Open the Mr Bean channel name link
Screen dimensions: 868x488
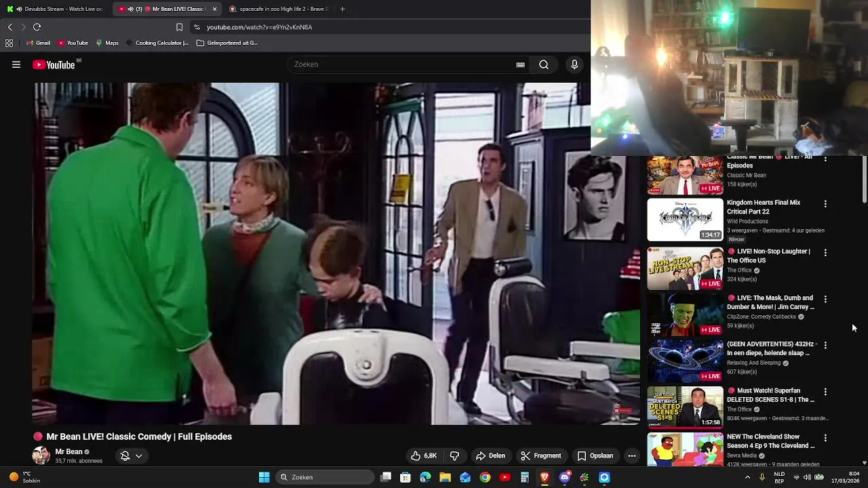point(68,452)
